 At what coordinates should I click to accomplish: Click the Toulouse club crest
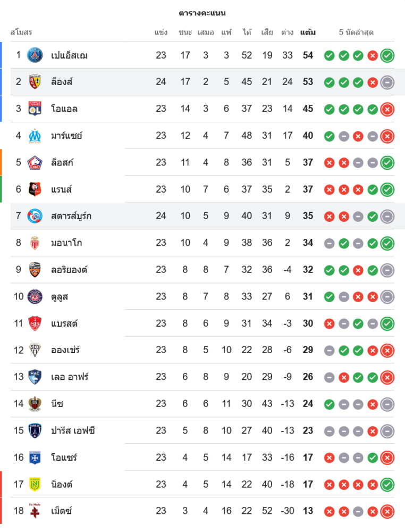[35, 296]
